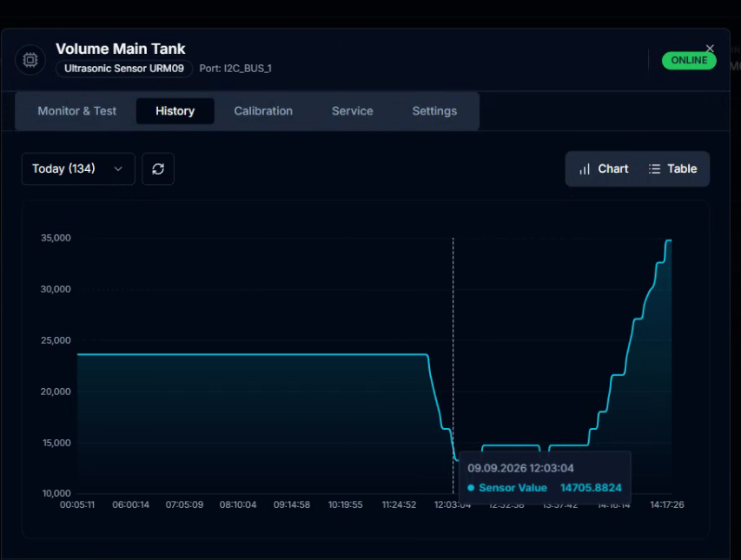Click the 10:19:55 time axis label
741x560 pixels.
tap(346, 504)
